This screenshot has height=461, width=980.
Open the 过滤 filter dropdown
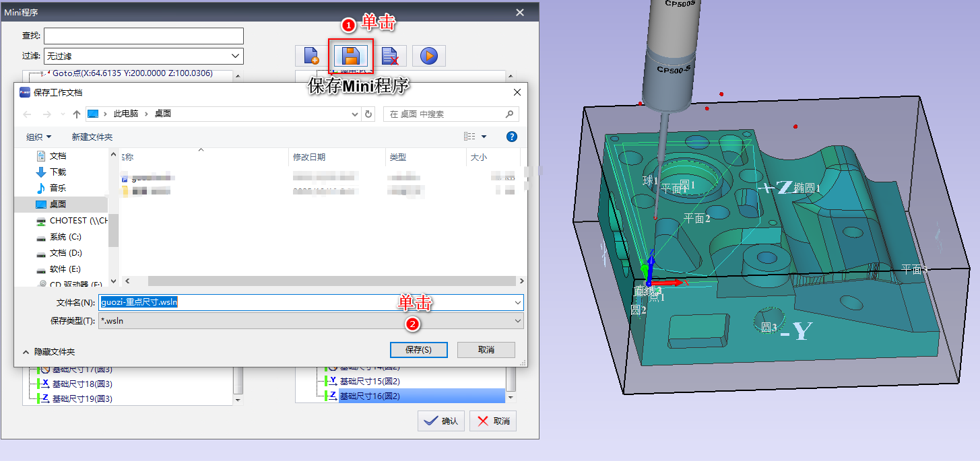tap(143, 57)
